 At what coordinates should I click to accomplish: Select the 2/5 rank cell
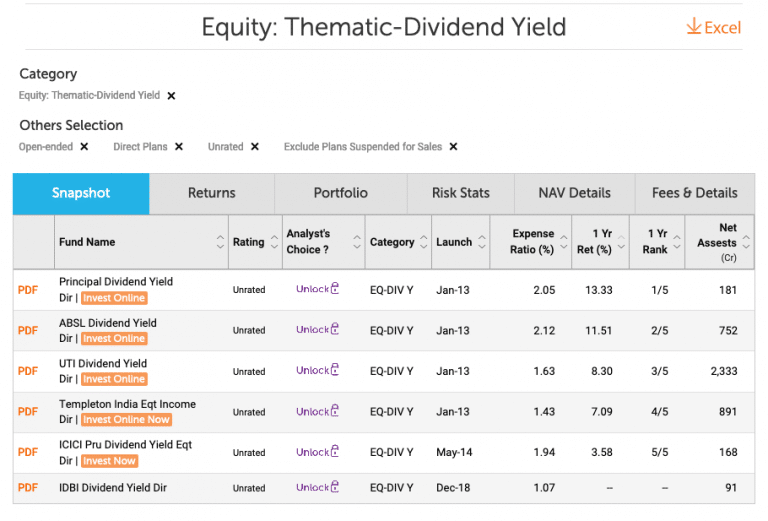point(660,331)
